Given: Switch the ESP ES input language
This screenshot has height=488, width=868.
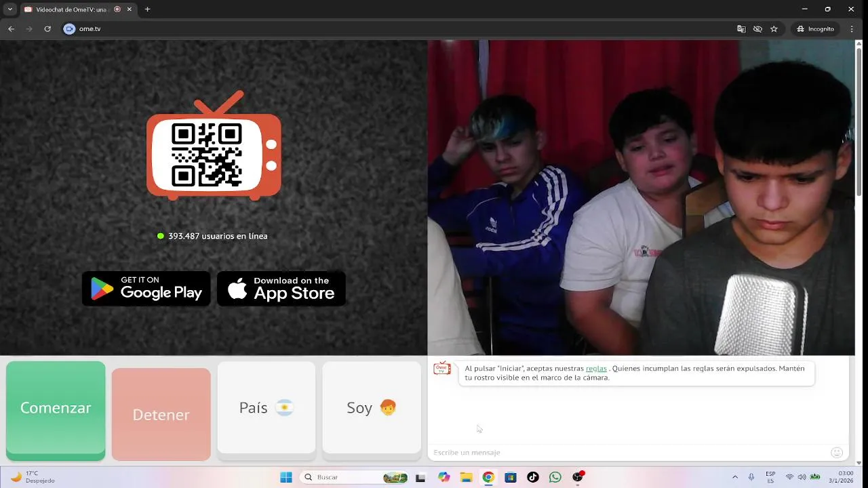Looking at the screenshot, I should tap(770, 477).
